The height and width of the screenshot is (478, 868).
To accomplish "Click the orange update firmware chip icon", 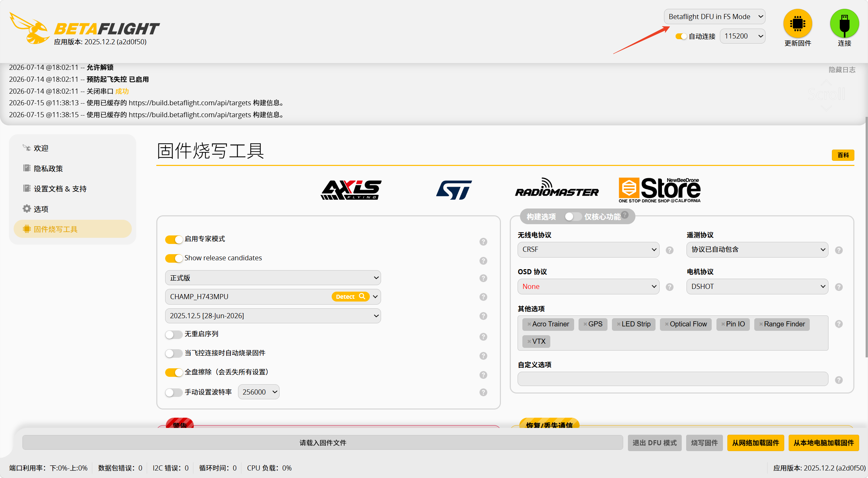I will pos(798,23).
